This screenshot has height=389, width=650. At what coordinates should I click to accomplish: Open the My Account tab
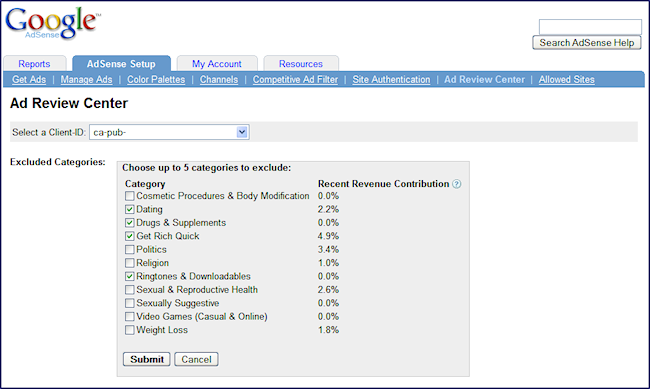click(x=217, y=63)
